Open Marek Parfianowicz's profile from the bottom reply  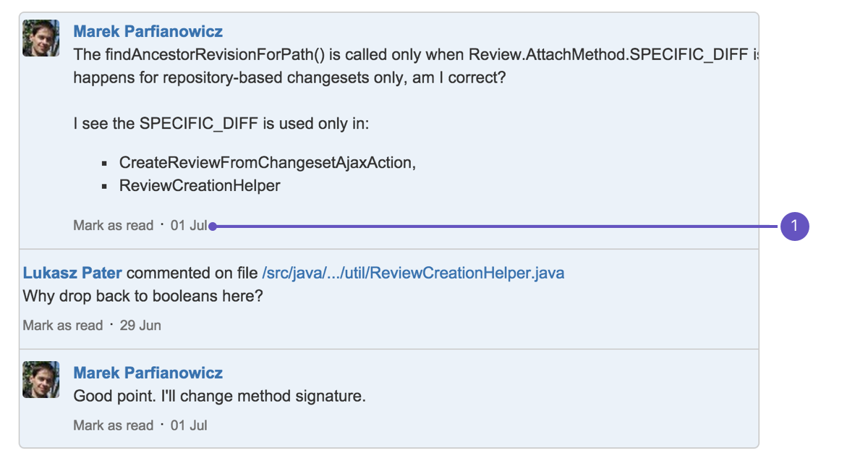point(148,373)
